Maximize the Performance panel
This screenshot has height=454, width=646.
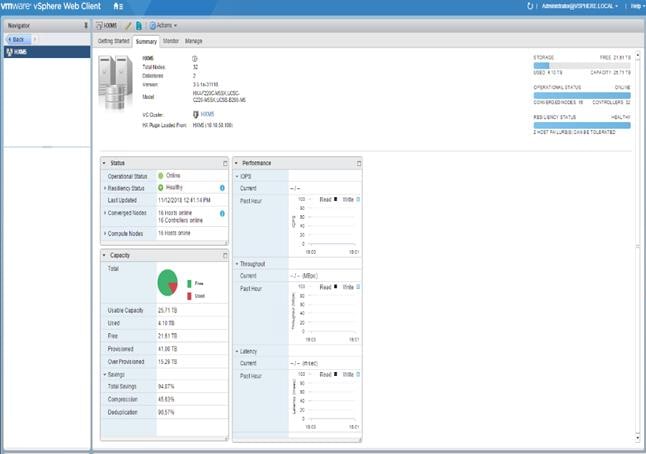click(x=359, y=164)
